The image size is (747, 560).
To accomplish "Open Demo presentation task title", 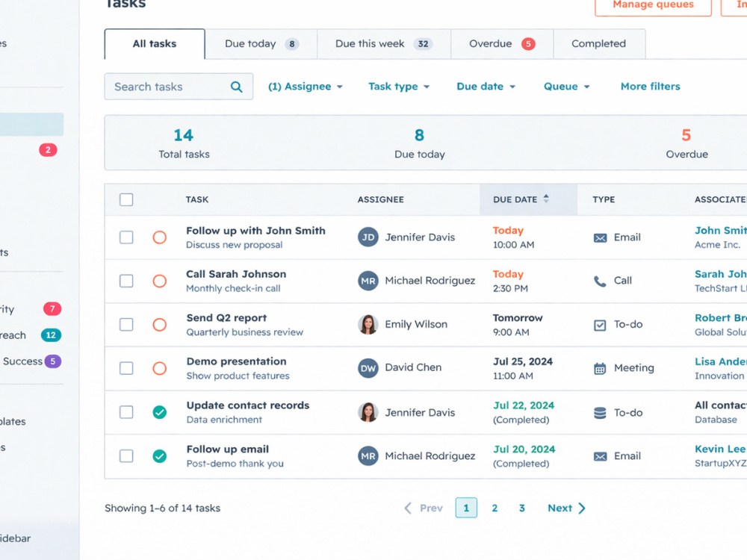I will pos(237,361).
